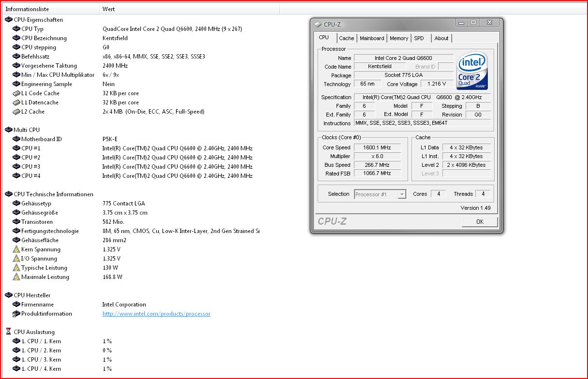Image resolution: width=588 pixels, height=379 pixels.
Task: Click the Intel Core 2 Quad logo
Action: coord(473,71)
